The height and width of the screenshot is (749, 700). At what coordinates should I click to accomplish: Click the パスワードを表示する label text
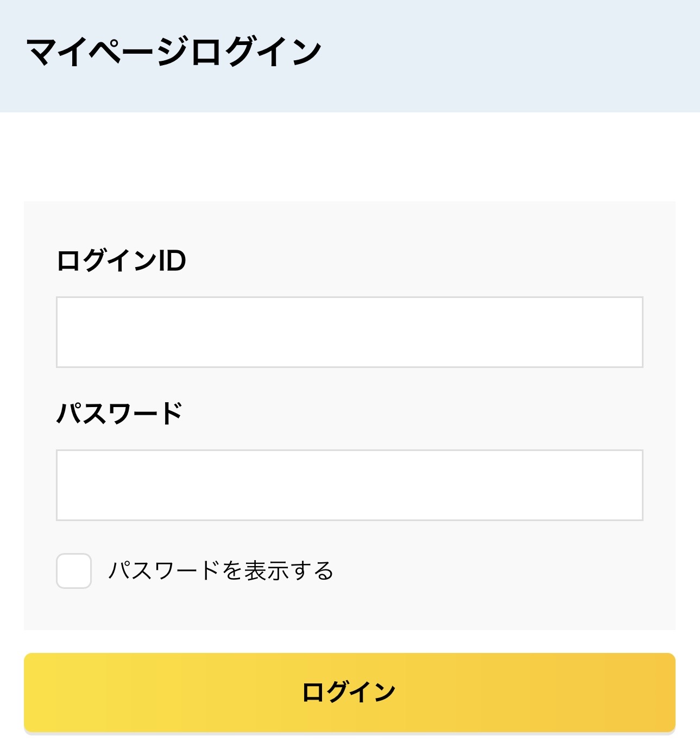[220, 571]
